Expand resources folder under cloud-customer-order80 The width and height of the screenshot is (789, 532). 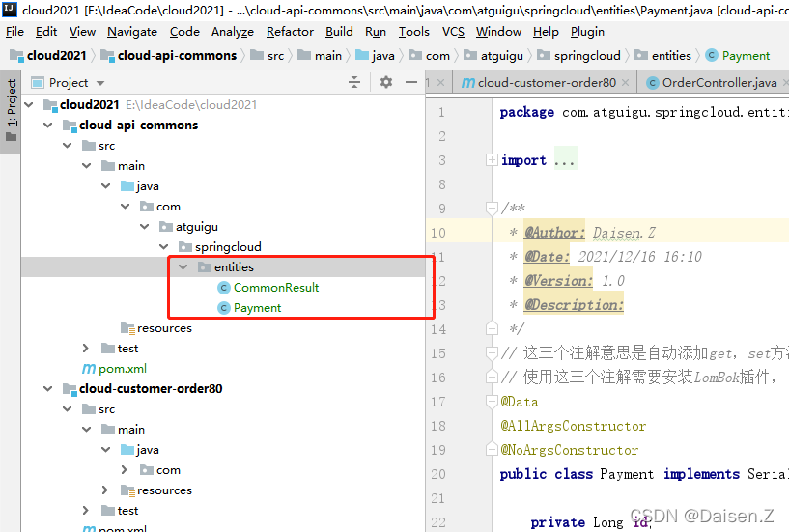[x=105, y=490]
